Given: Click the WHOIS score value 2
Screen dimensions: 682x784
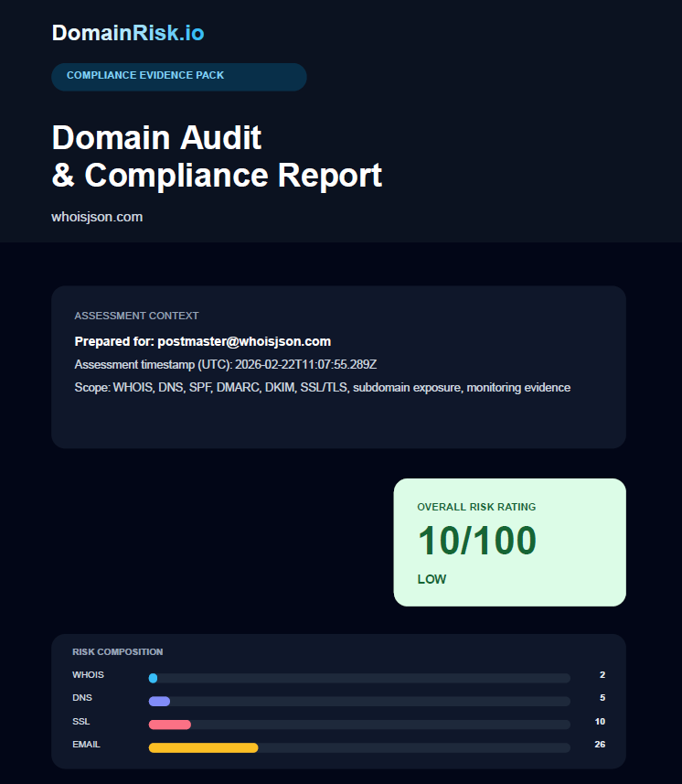Looking at the screenshot, I should point(602,675).
